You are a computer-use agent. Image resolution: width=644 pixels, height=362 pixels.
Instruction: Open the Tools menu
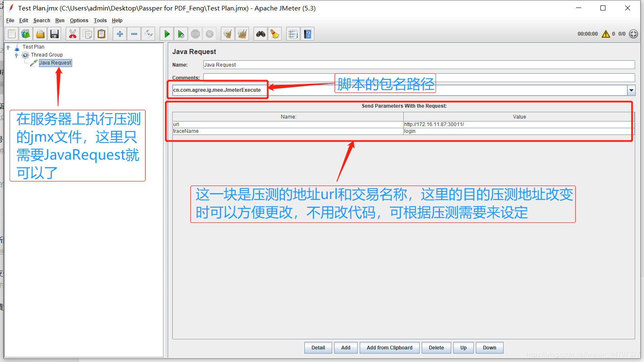click(100, 21)
